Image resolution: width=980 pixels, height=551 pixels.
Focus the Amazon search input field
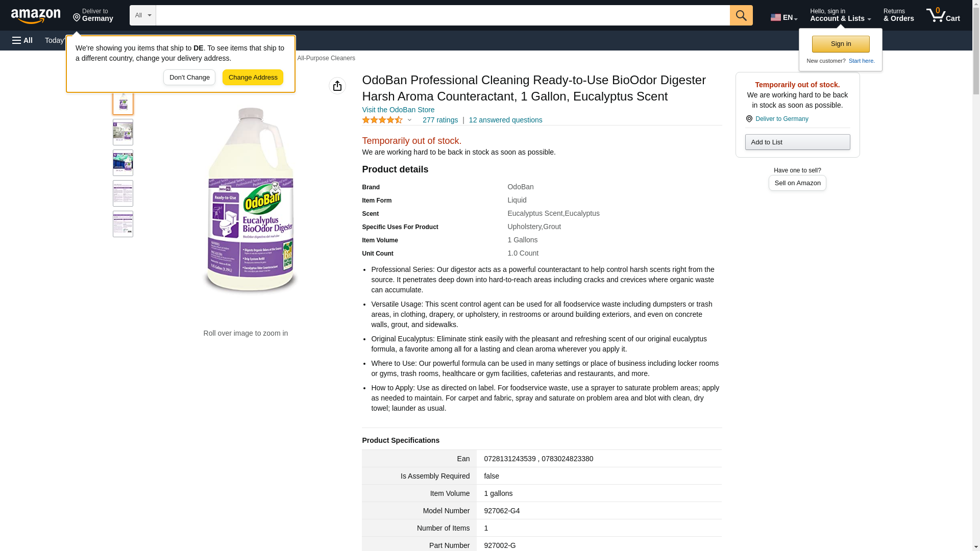[443, 15]
